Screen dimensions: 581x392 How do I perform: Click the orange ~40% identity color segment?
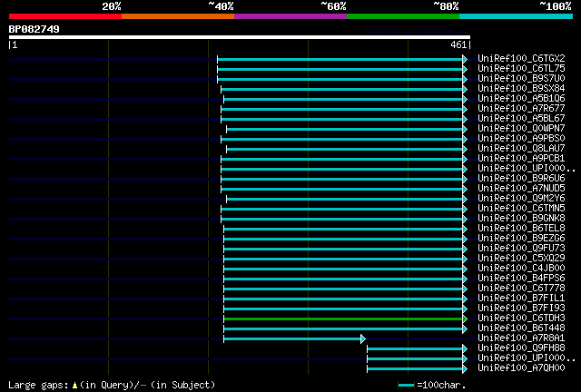[x=178, y=16]
